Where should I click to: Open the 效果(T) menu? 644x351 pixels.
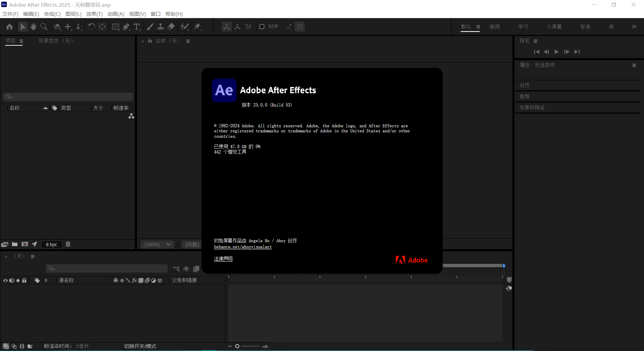click(x=94, y=14)
